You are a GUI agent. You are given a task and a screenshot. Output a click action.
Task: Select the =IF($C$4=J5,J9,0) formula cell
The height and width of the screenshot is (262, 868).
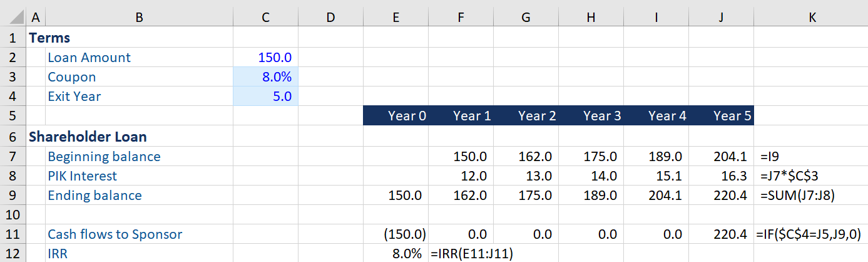(x=811, y=234)
